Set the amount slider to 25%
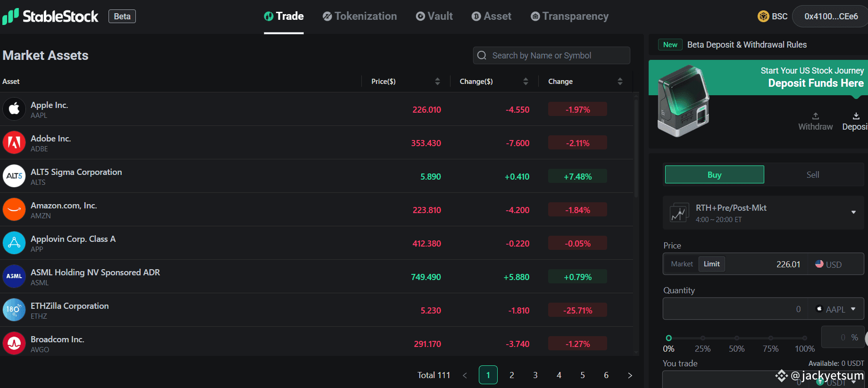Viewport: 868px width, 388px height. pos(702,338)
